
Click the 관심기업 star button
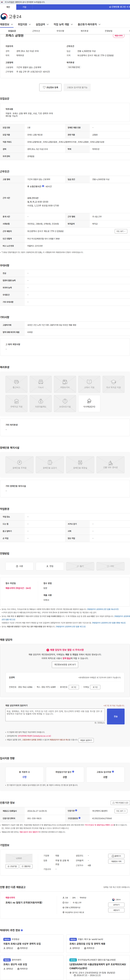click(x=12, y=866)
